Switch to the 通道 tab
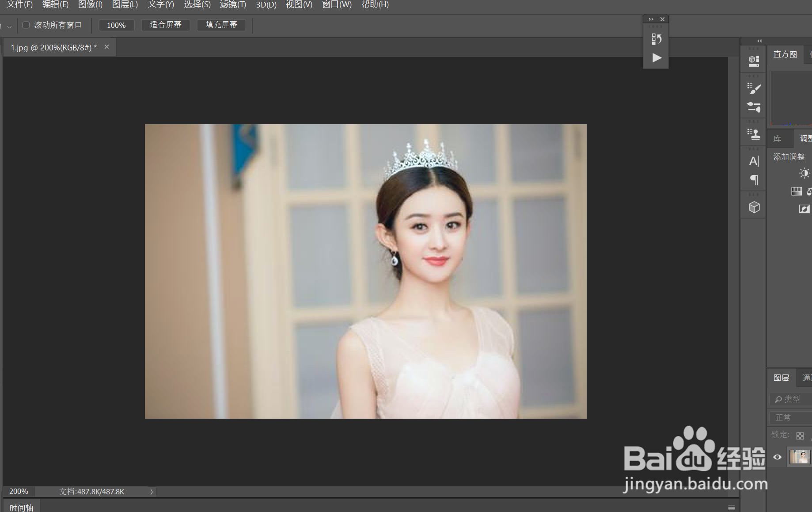 pyautogui.click(x=807, y=378)
